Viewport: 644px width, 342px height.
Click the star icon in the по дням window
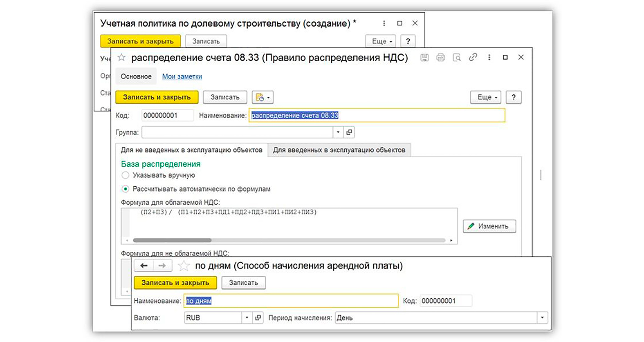click(184, 266)
